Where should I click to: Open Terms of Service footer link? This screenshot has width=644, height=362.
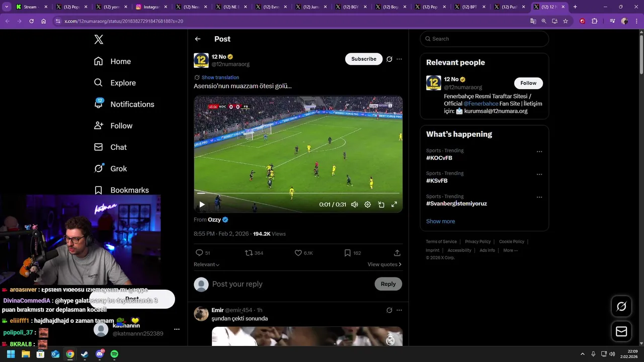[441, 242]
